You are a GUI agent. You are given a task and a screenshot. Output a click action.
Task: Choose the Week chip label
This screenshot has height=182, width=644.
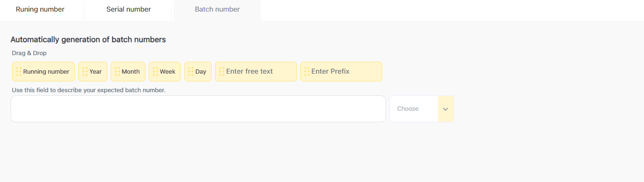pos(168,72)
